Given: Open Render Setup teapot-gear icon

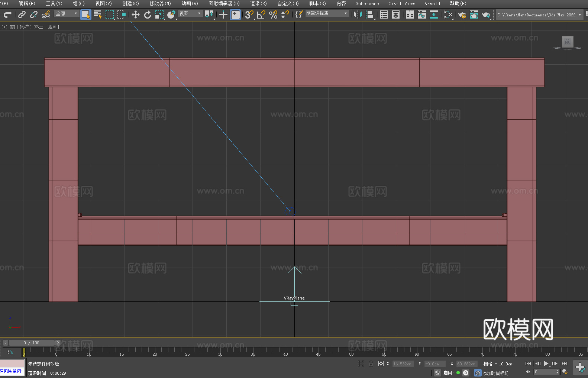Looking at the screenshot, I should (462, 14).
